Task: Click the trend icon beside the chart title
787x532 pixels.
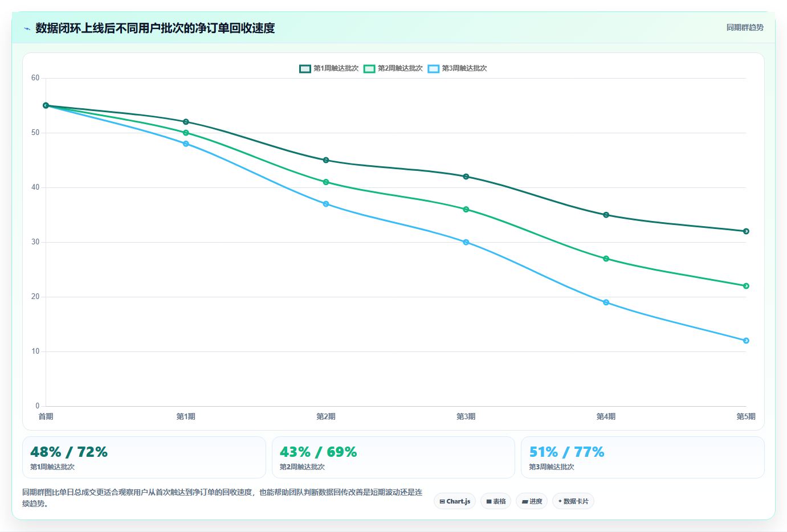Action: point(27,28)
